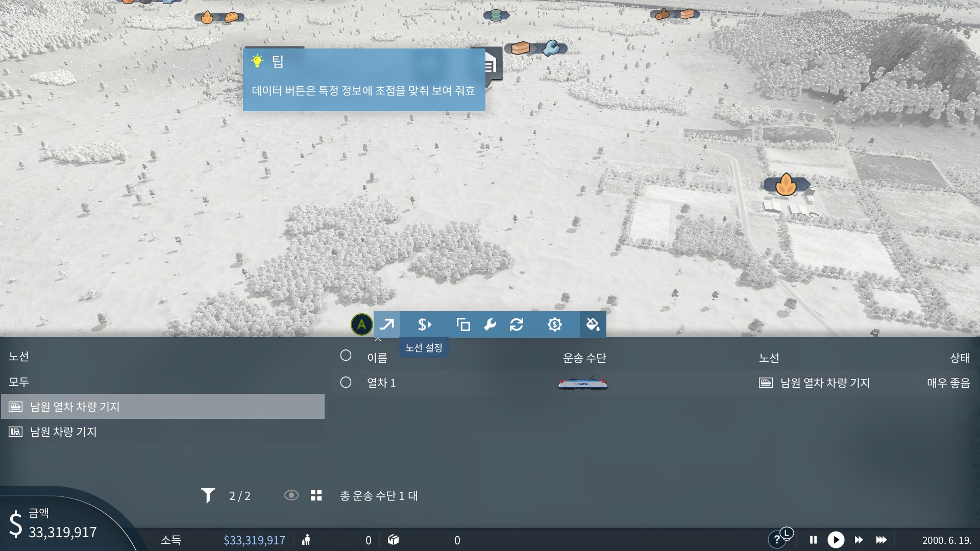Select the 열차 1 radio button
The image size is (980, 551).
coord(346,382)
